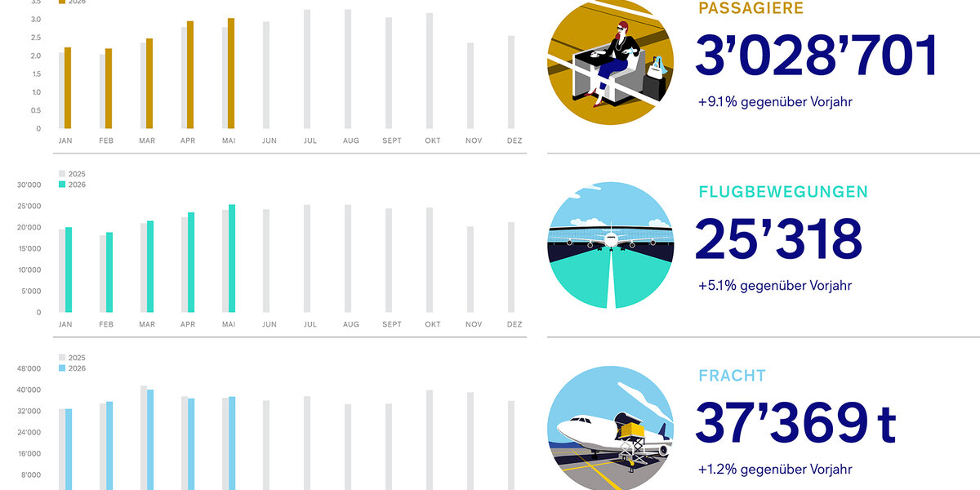The image size is (980, 490).
Task: Click the 25'318 flight movements figure
Action: [779, 239]
